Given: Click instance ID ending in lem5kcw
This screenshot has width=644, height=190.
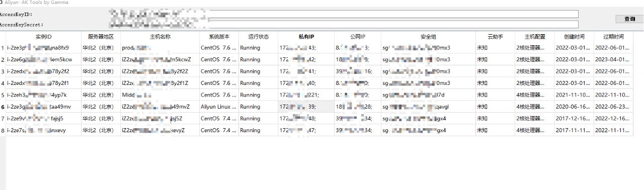Looking at the screenshot, I should coord(44,60).
